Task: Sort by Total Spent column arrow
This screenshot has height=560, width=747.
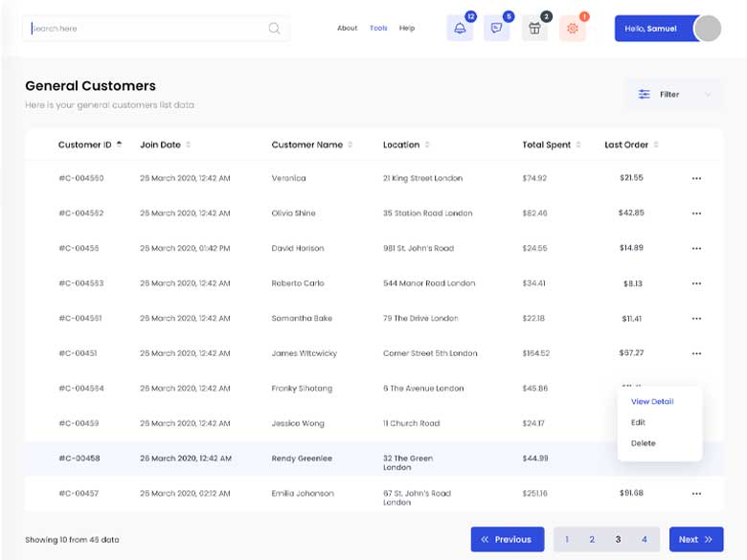Action: click(578, 145)
